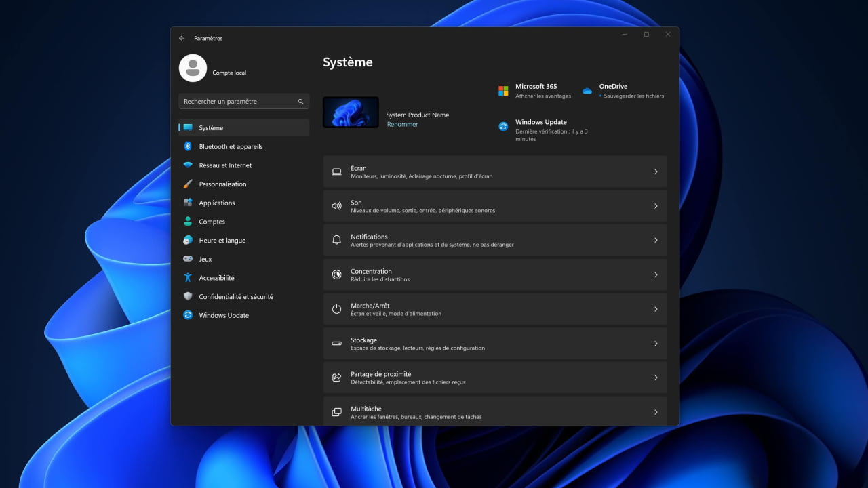Click "Réduire les distractions" description

[x=380, y=279]
